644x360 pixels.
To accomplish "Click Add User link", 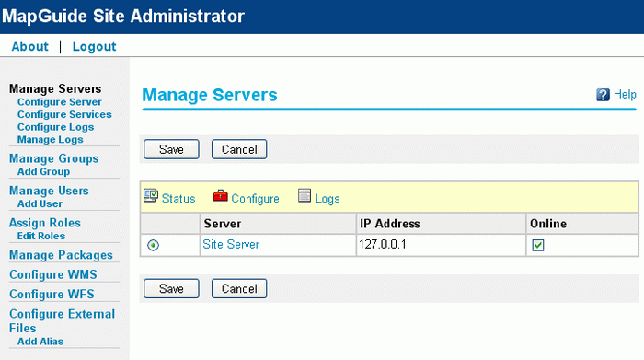I will (x=40, y=203).
